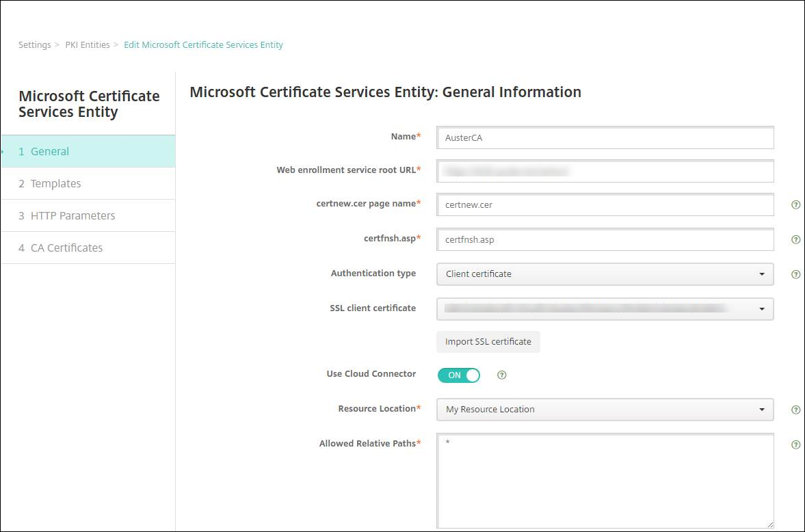
Task: Navigate to Settings breadcrumb link
Action: 34,45
